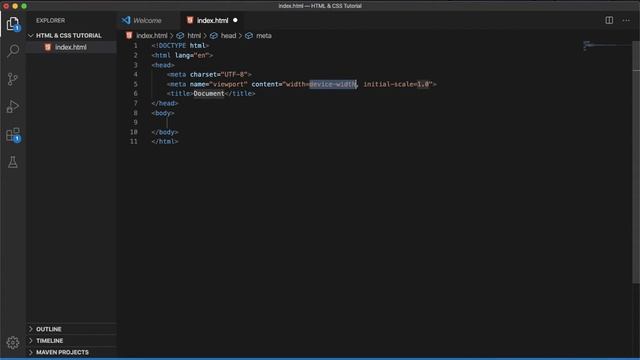Select the index.html editor tab
The image size is (640, 360).
(212, 20)
